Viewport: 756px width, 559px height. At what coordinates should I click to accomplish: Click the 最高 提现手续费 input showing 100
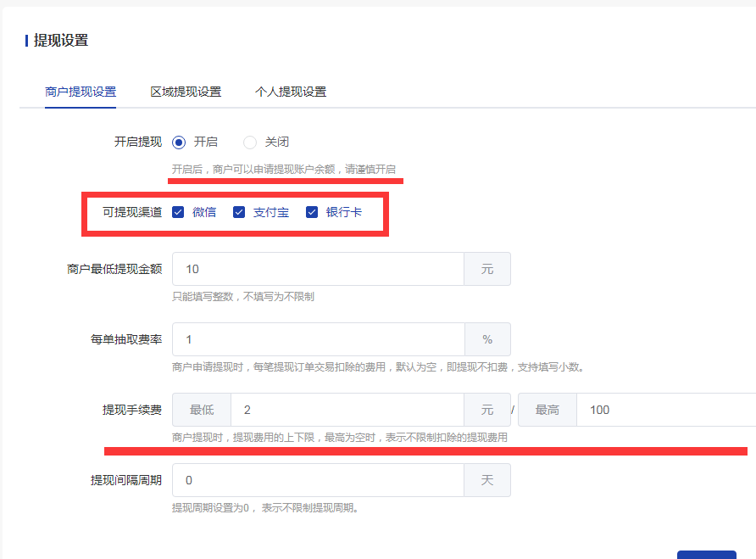tap(666, 410)
